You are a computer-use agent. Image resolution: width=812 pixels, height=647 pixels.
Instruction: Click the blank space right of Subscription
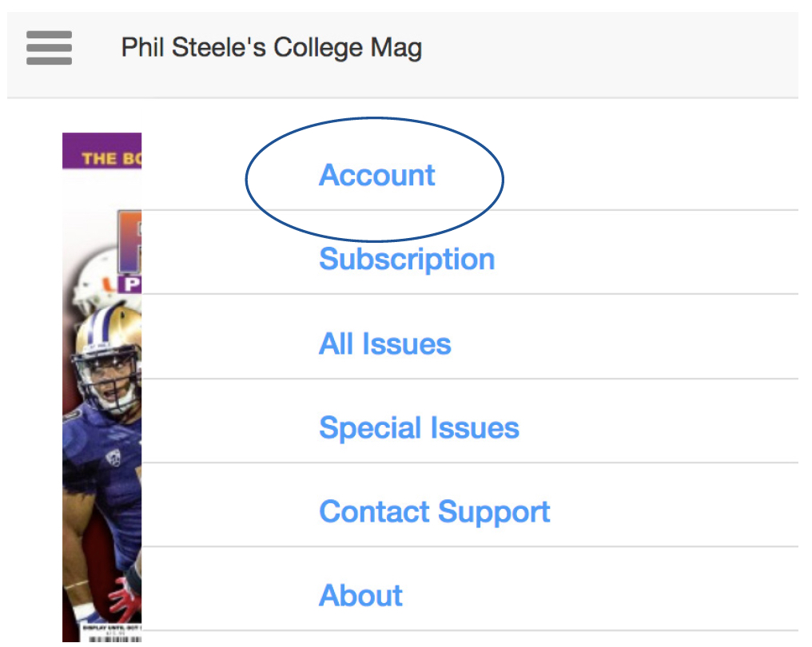point(639,259)
